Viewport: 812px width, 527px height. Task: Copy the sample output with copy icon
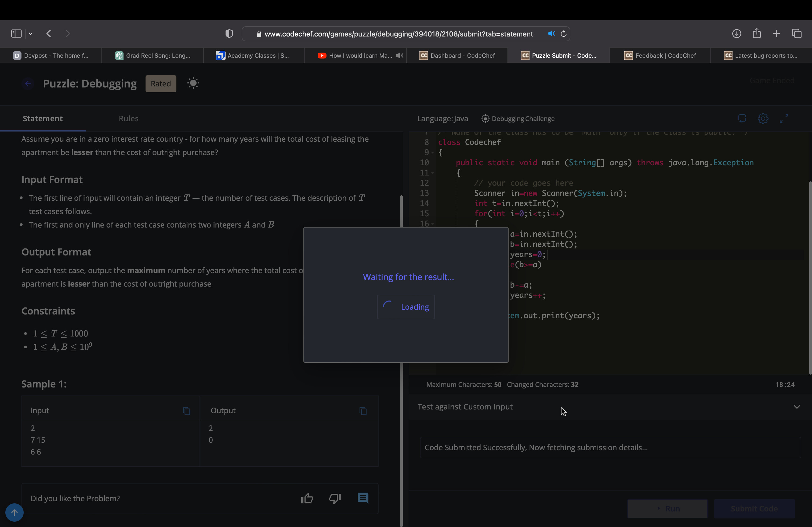(x=363, y=411)
